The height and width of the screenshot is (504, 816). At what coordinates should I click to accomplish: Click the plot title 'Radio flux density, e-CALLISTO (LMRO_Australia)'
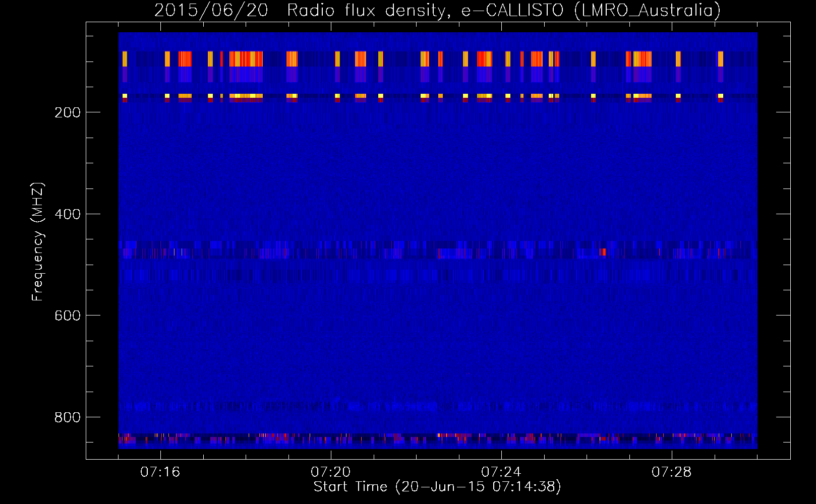point(504,10)
